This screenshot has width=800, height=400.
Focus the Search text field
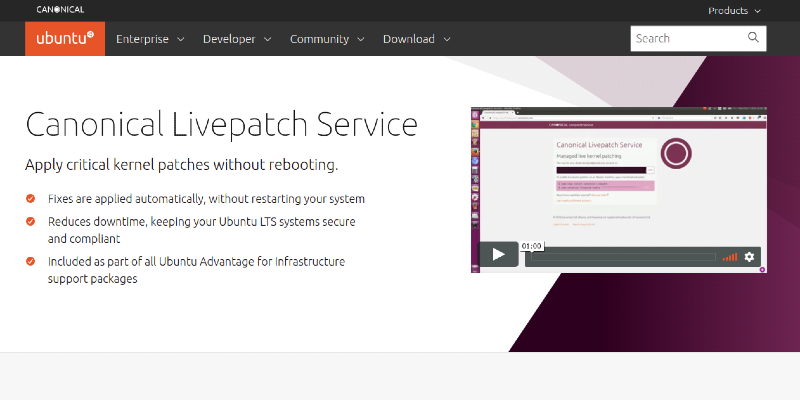coord(686,39)
